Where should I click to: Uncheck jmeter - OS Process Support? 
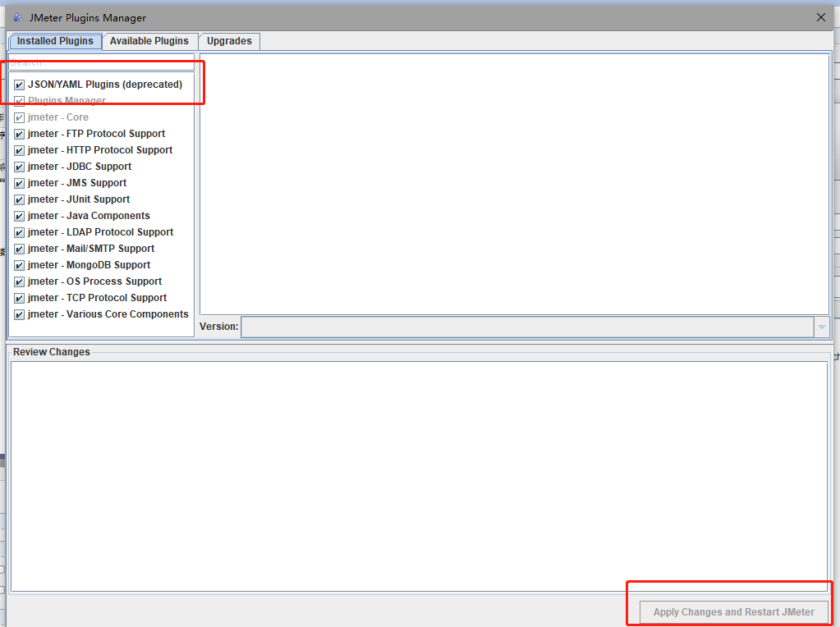click(19, 281)
